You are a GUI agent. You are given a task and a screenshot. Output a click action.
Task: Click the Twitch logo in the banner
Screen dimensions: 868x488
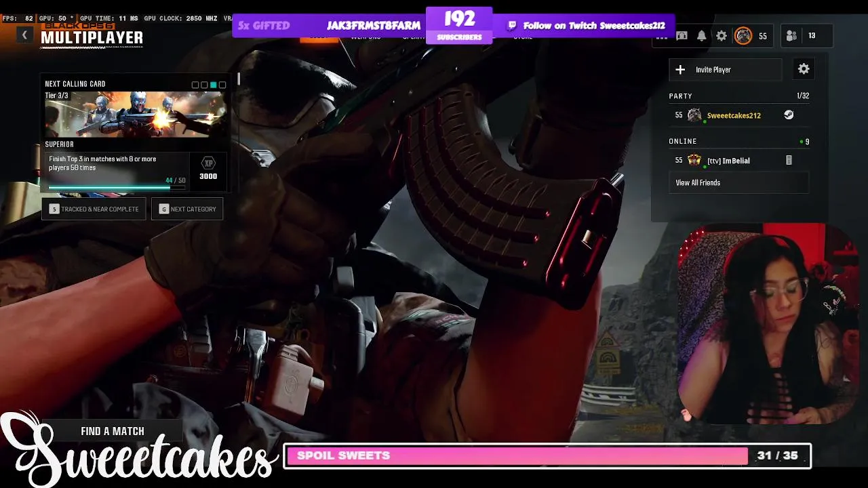(512, 26)
